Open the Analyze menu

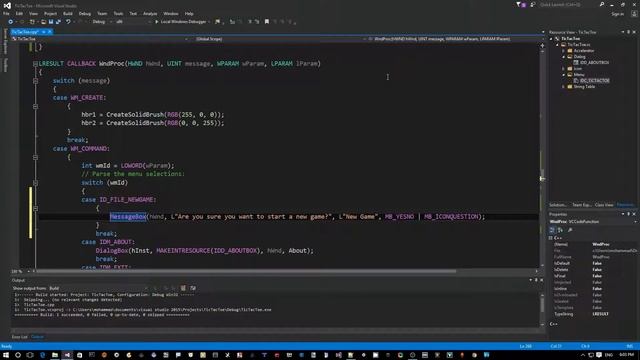[150, 13]
